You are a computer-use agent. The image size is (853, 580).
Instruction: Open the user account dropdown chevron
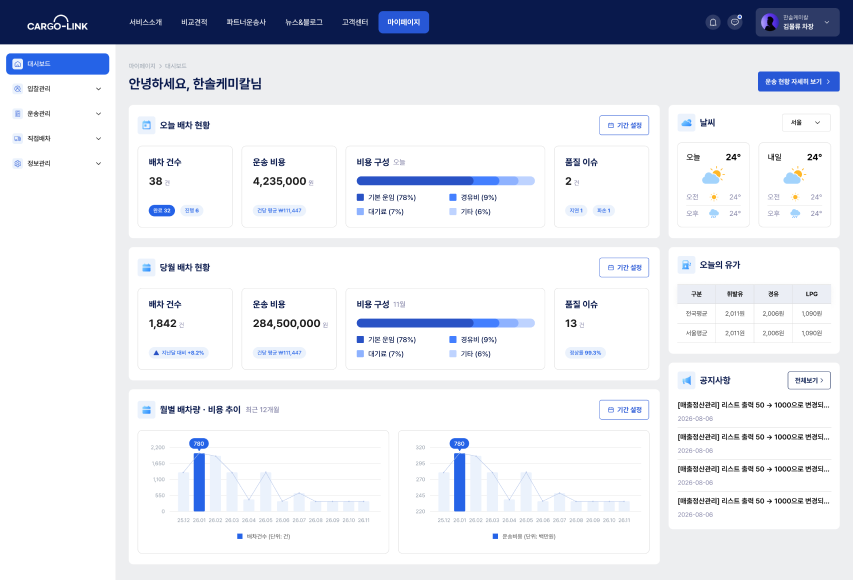[x=827, y=22]
